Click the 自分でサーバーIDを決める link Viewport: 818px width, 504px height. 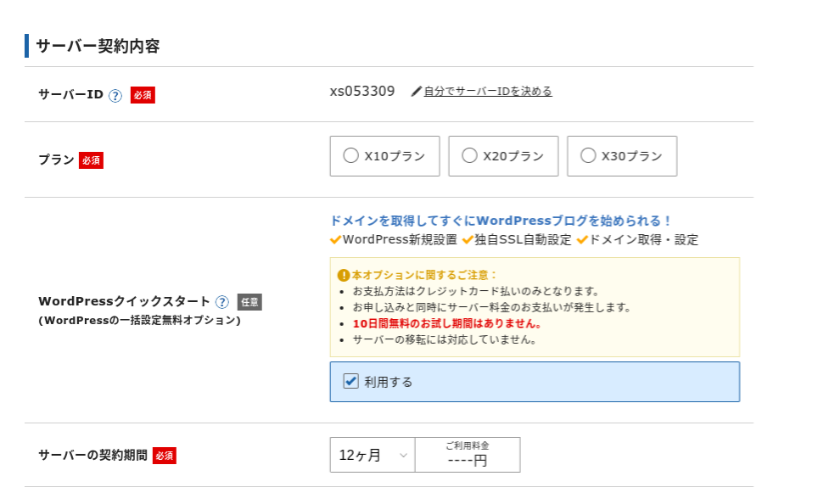[x=488, y=92]
